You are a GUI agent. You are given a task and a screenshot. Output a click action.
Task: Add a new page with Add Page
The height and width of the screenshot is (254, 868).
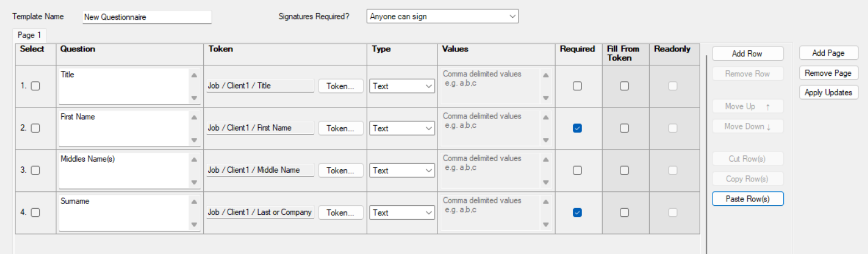tap(828, 53)
